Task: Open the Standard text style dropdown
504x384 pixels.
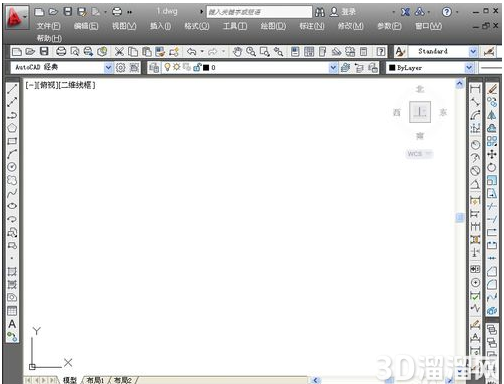Action: coord(473,52)
